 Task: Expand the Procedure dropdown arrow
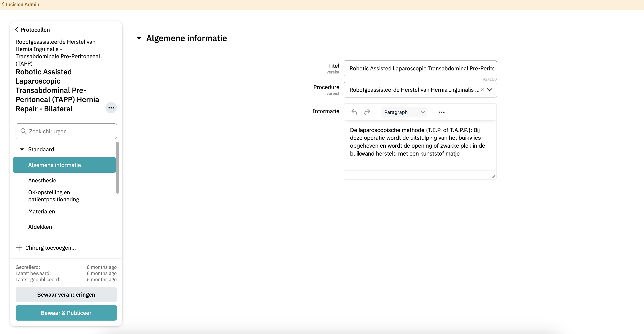coord(490,90)
